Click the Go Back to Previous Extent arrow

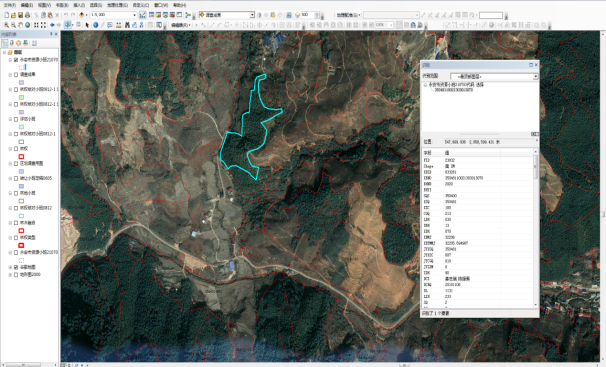coord(52,25)
